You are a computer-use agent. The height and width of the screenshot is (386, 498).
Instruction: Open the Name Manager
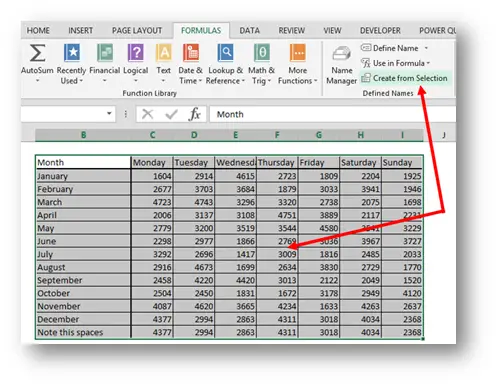[341, 65]
